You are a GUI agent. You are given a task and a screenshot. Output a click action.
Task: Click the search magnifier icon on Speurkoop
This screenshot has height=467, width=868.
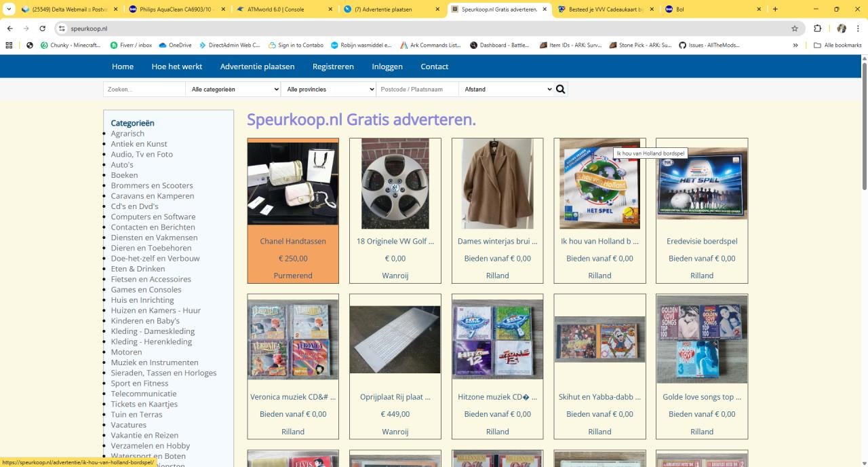point(560,89)
